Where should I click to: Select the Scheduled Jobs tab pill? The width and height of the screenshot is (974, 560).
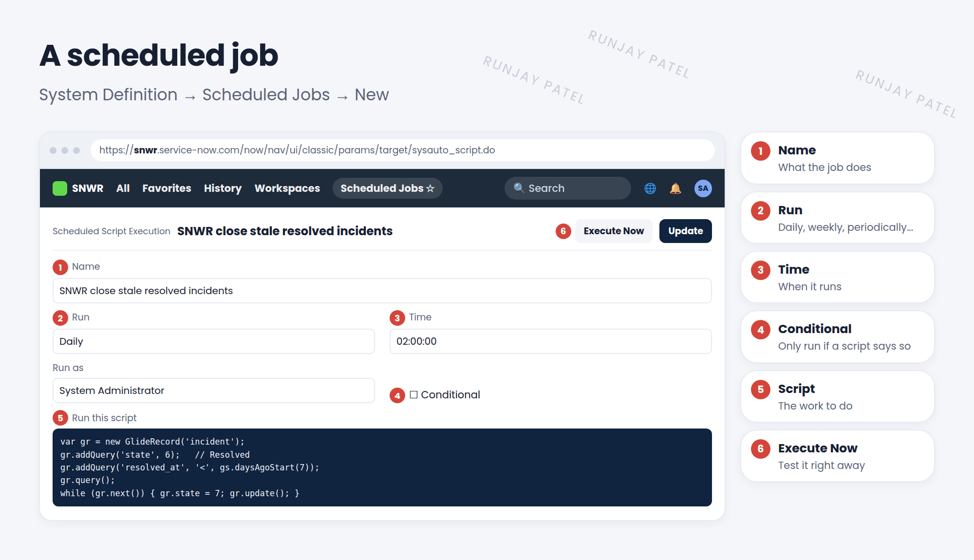pyautogui.click(x=387, y=188)
